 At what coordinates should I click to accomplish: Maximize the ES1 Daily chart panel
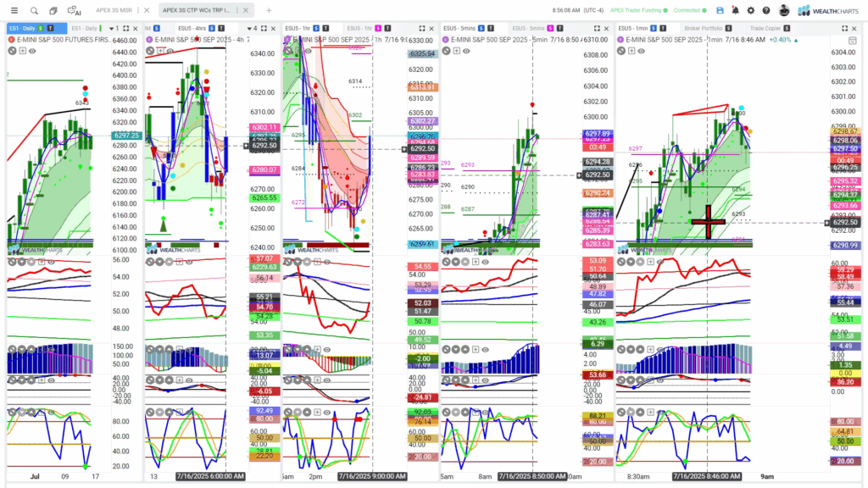126,28
